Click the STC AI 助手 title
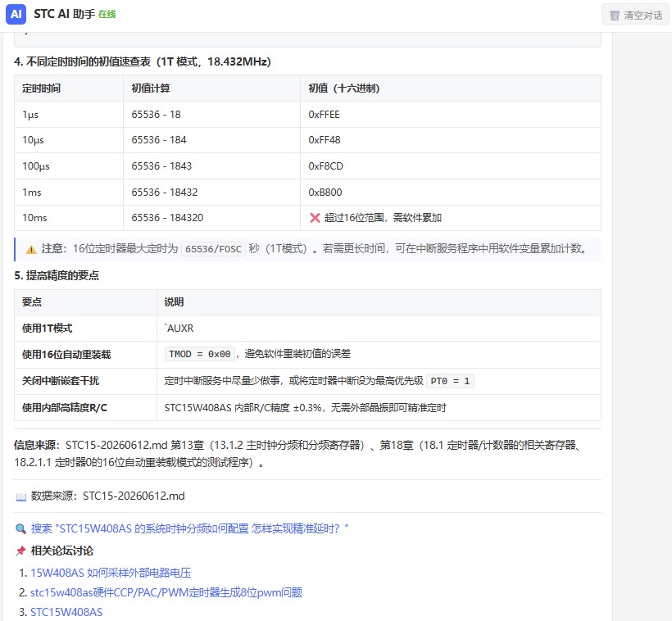The height and width of the screenshot is (621, 672). pyautogui.click(x=64, y=14)
